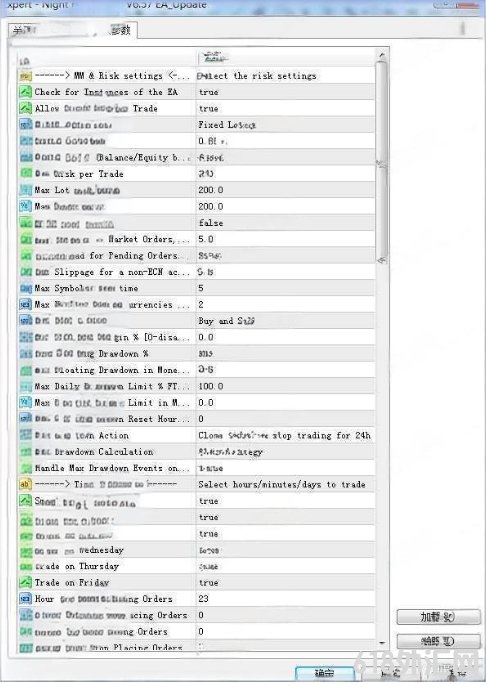486x687 pixels.
Task: Click the icon beside Check for Instances row
Action: click(x=25, y=92)
